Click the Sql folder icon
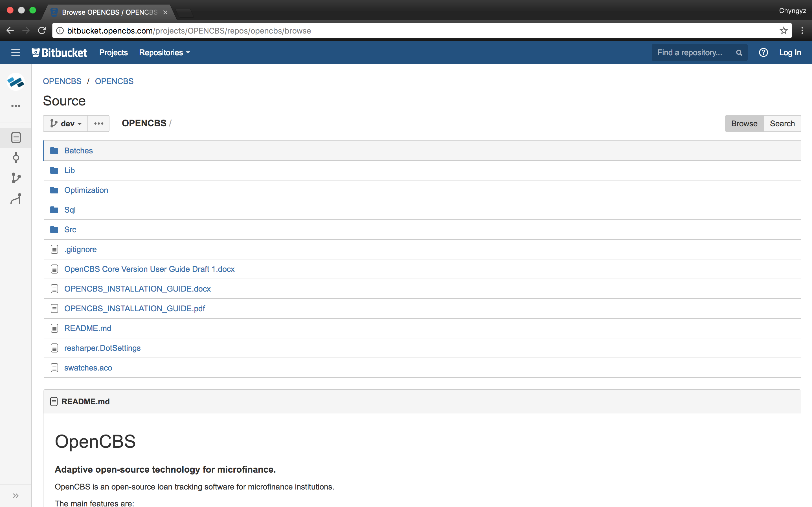The height and width of the screenshot is (507, 812). click(54, 210)
